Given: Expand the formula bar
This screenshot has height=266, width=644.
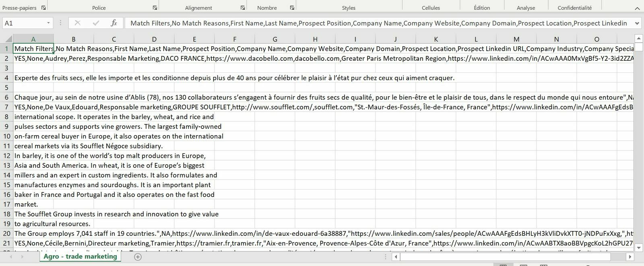Looking at the screenshot, I should [x=637, y=23].
